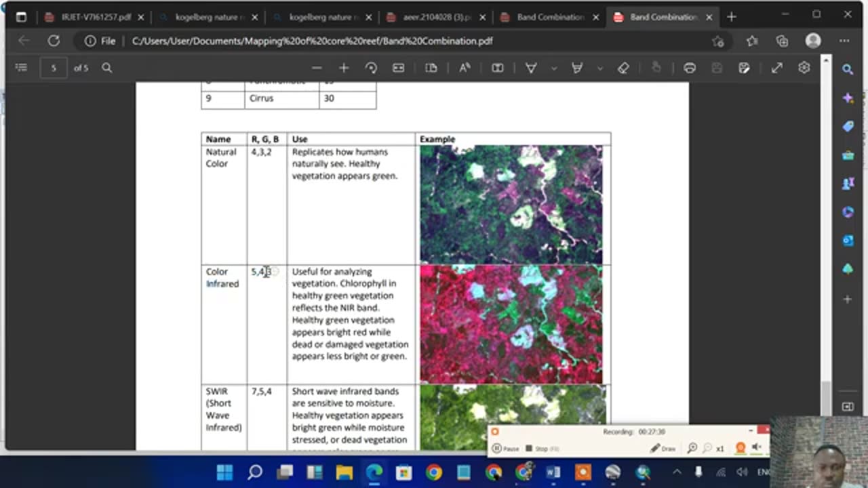Open File Explorer from the taskbar
The width and height of the screenshot is (868, 488).
(x=344, y=472)
